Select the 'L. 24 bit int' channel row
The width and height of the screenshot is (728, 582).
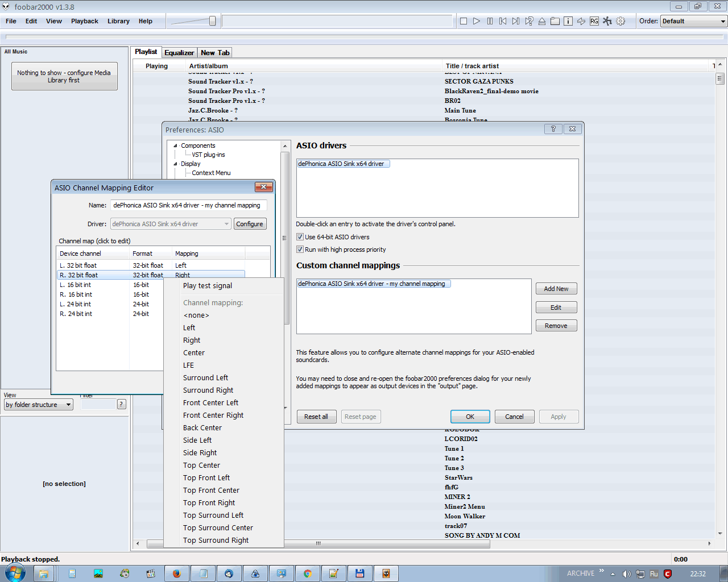pos(111,304)
